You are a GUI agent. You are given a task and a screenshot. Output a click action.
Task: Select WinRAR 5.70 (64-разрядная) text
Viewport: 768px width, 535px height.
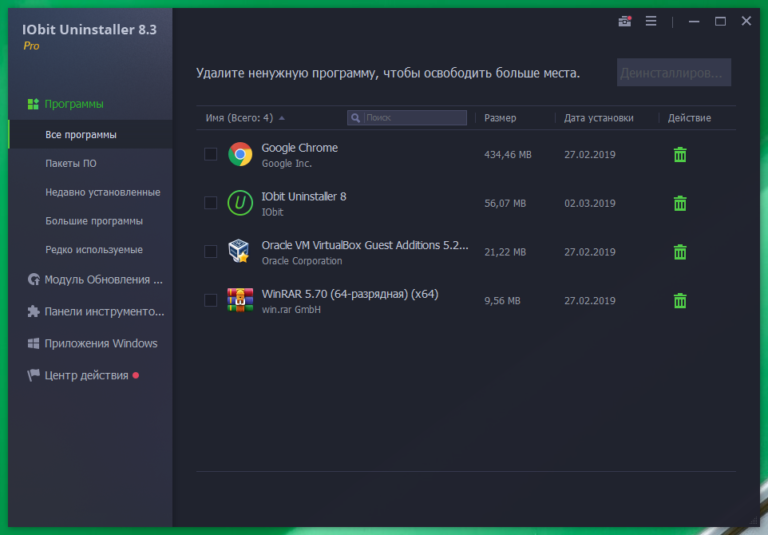350,294
